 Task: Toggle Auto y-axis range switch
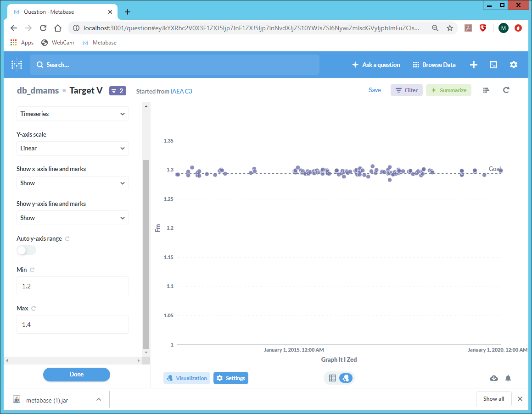(27, 250)
